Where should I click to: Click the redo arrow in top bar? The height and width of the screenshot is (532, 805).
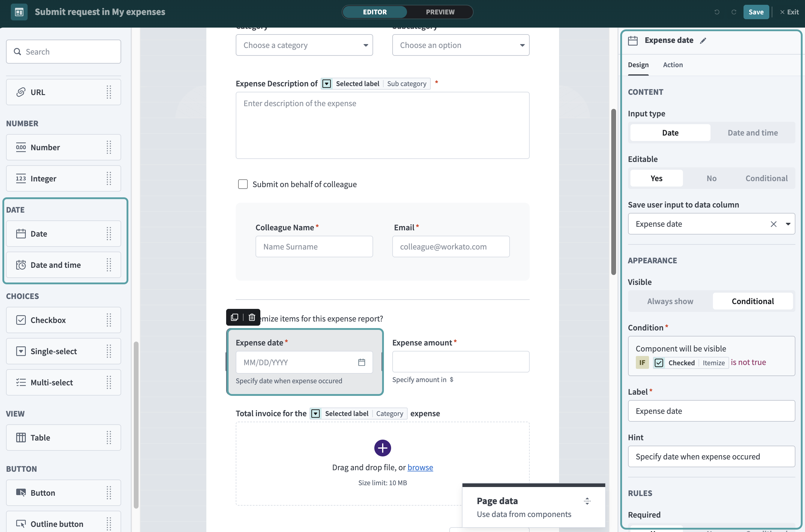(734, 12)
